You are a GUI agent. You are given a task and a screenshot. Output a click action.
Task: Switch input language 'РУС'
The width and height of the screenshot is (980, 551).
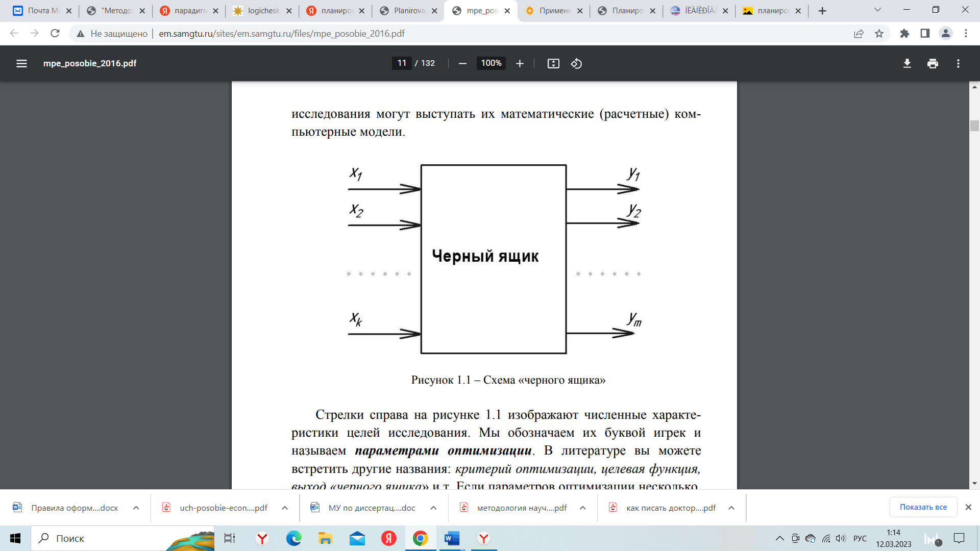(860, 538)
